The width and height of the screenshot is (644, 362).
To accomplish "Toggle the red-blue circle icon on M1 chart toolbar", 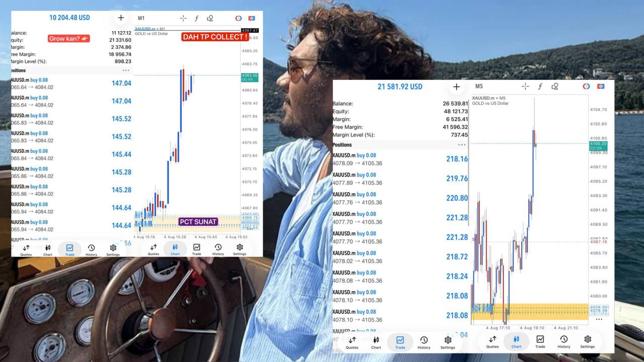I will pyautogui.click(x=238, y=18).
